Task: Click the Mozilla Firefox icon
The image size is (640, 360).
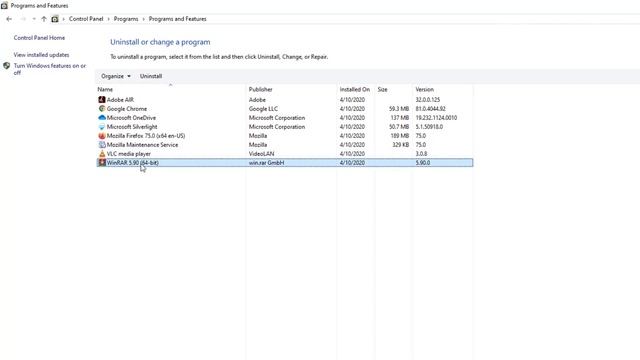Action: pos(102,136)
